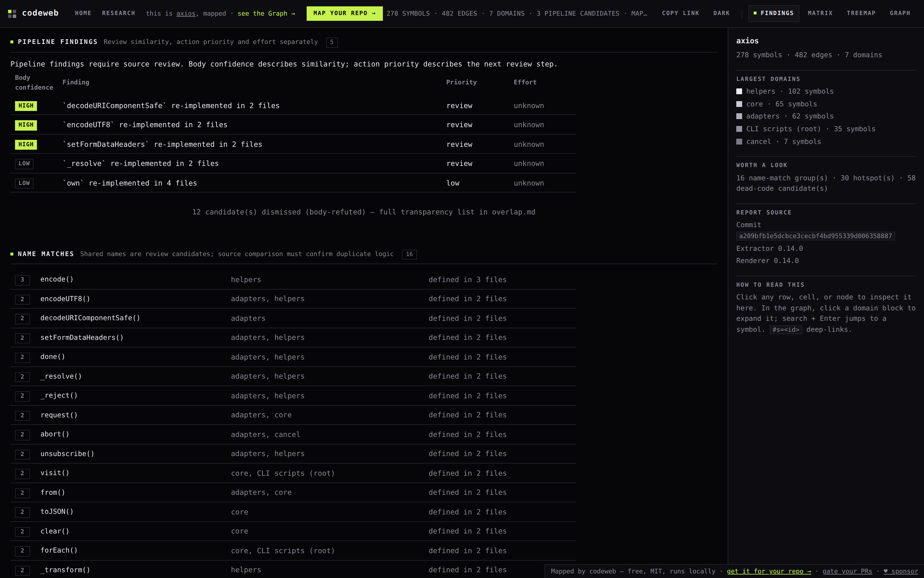Click the Effort column header

tap(525, 82)
